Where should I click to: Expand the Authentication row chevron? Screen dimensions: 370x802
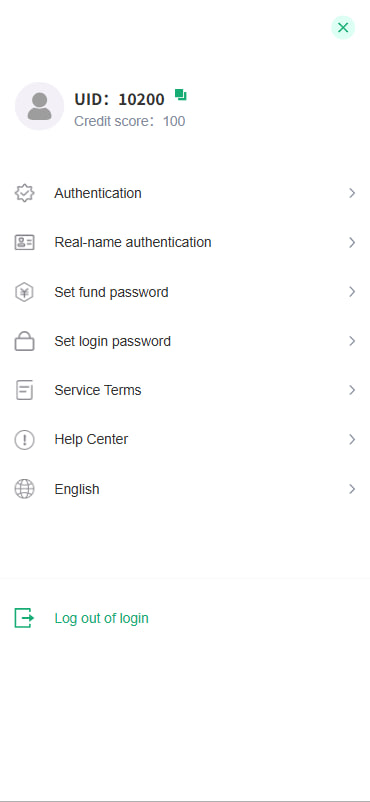tap(352, 193)
